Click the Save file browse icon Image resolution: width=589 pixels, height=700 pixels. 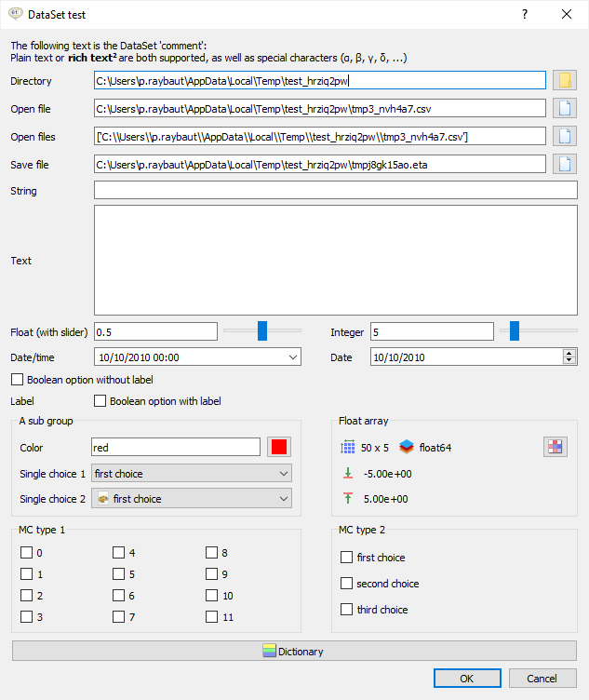pyautogui.click(x=565, y=164)
